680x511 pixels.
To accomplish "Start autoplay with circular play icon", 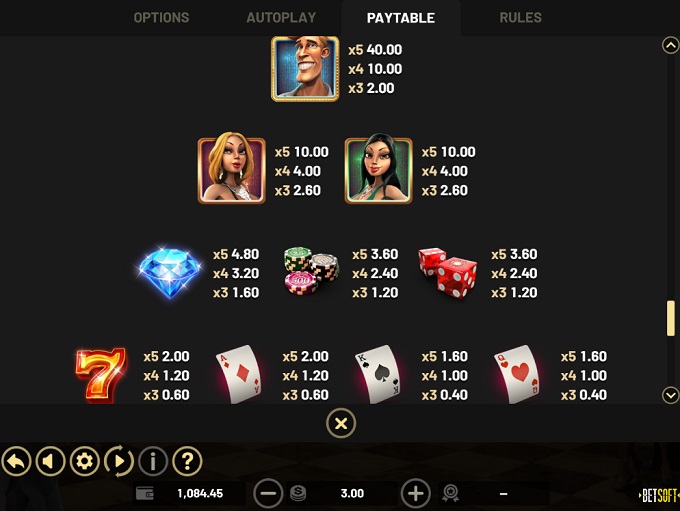I will point(119,461).
